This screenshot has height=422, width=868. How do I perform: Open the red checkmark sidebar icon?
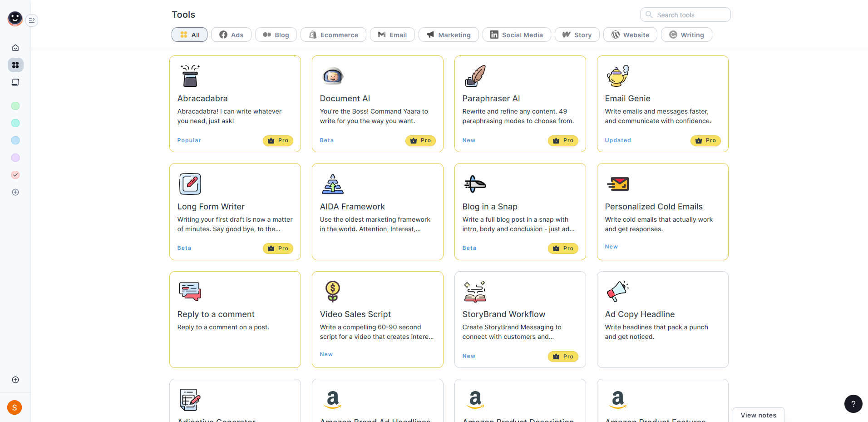click(15, 175)
